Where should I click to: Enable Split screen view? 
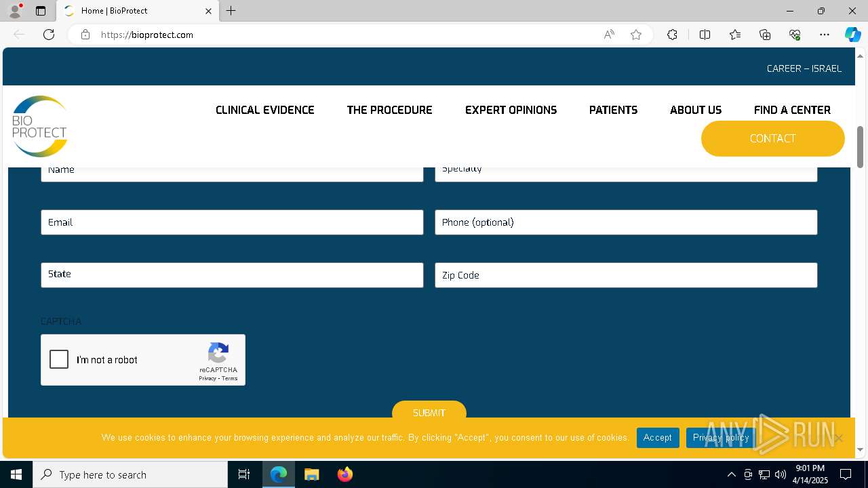click(705, 35)
